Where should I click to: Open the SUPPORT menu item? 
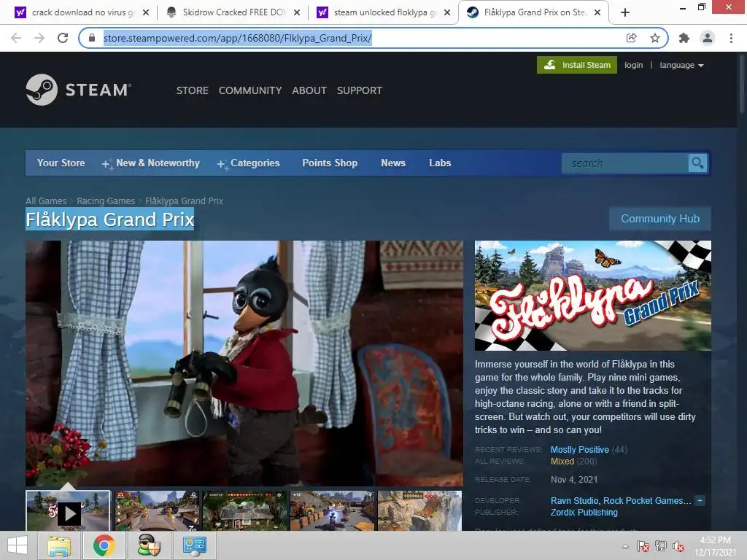(359, 90)
